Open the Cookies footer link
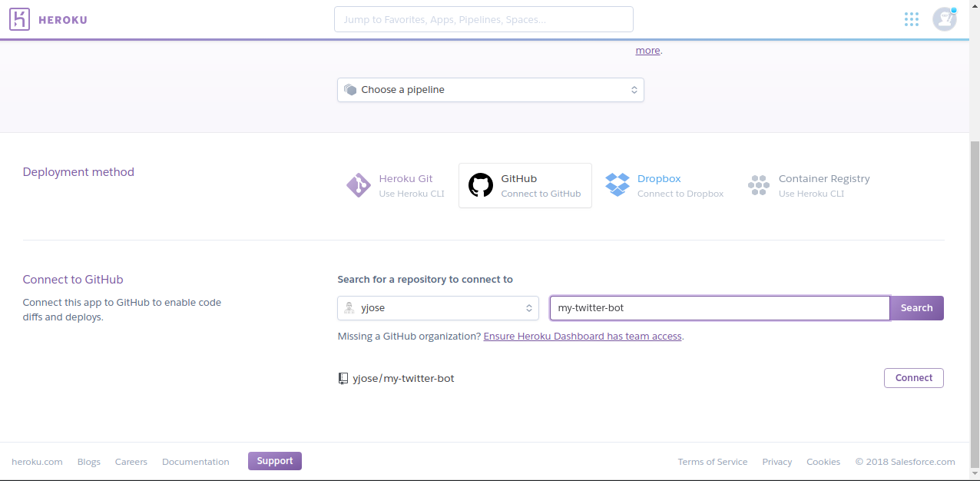The width and height of the screenshot is (980, 481). point(823,462)
